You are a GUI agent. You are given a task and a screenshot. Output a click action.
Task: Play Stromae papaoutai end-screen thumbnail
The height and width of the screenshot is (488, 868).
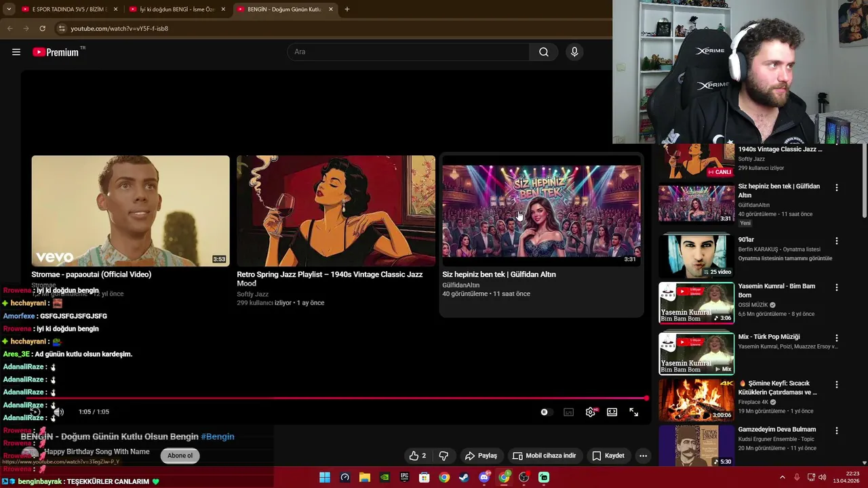[130, 211]
